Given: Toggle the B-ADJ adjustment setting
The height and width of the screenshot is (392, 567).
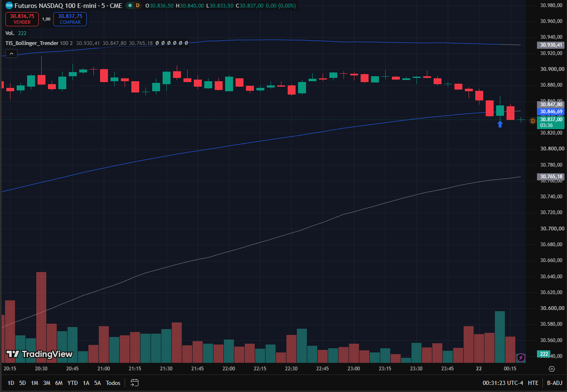Looking at the screenshot, I should 554,383.
